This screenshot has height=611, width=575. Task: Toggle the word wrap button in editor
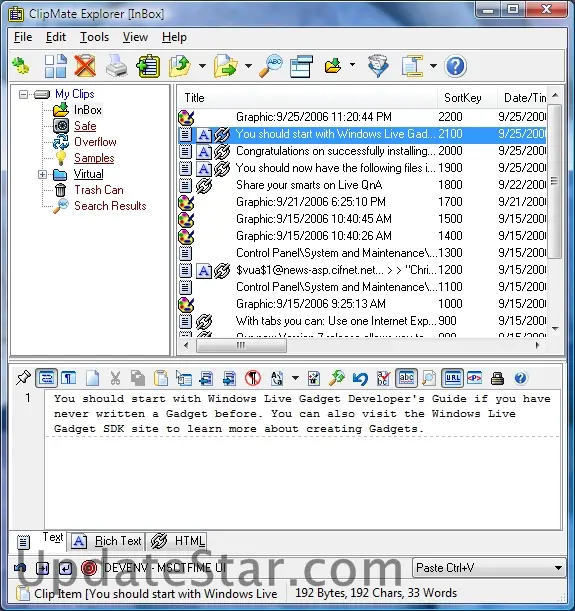point(47,378)
